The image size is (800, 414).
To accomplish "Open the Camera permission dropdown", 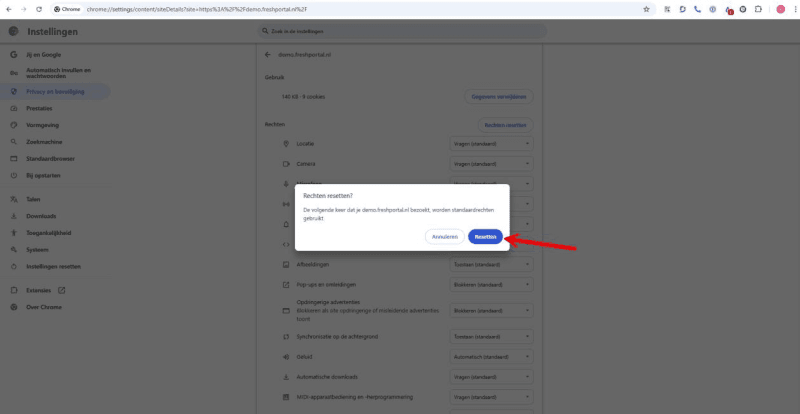I will click(x=491, y=164).
